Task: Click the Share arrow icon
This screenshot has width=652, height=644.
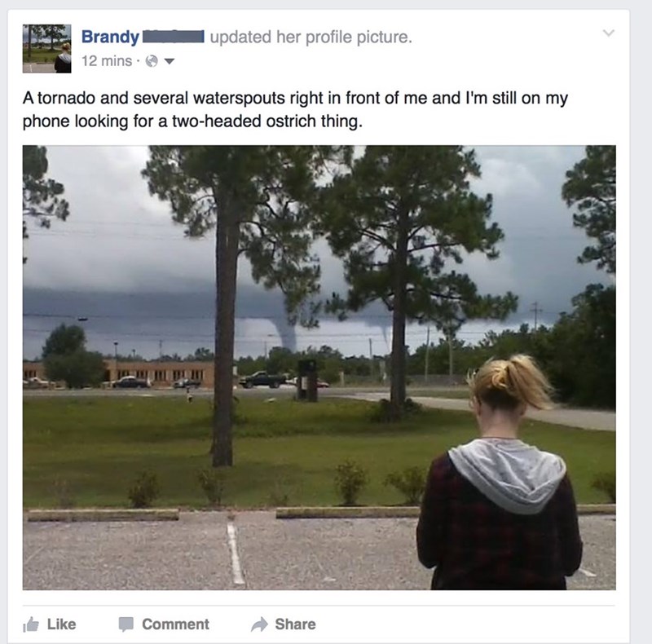Action: pos(259,624)
